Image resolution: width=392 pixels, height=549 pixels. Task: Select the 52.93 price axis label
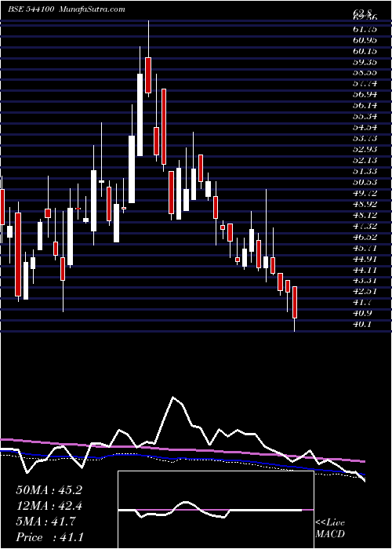[365, 149]
